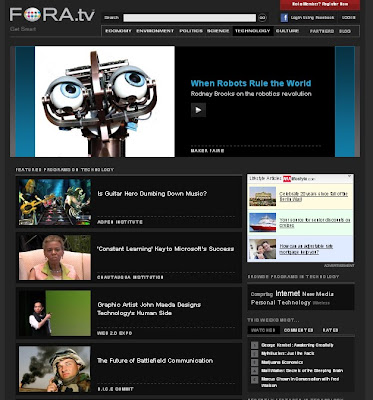Collapse the Lifestyle Articles ad arrow
This screenshot has height=400, width=373.
tap(349, 176)
